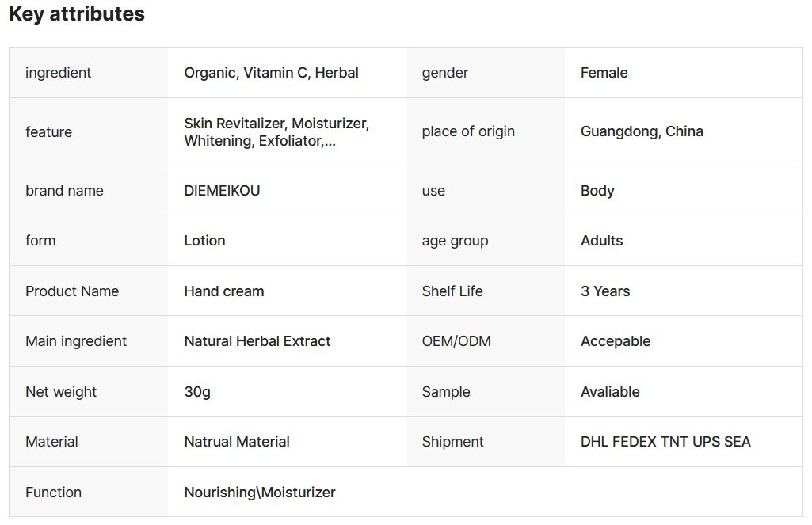This screenshot has width=812, height=525.
Task: Select the Hand cream product name
Action: [x=224, y=291]
